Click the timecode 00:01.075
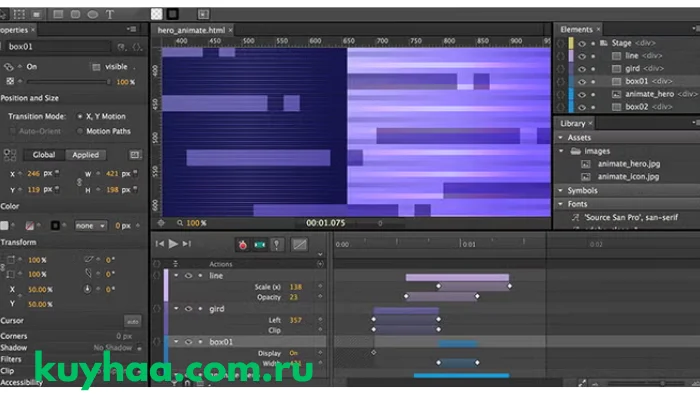 click(325, 223)
